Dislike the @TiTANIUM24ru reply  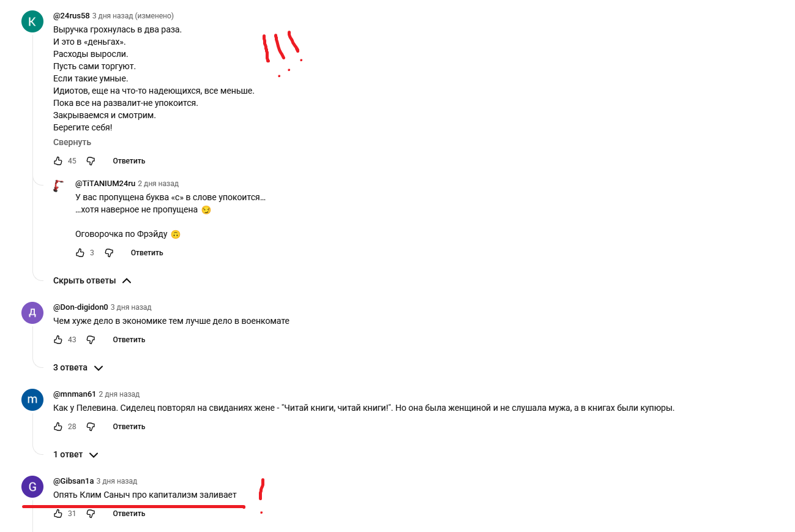point(109,253)
